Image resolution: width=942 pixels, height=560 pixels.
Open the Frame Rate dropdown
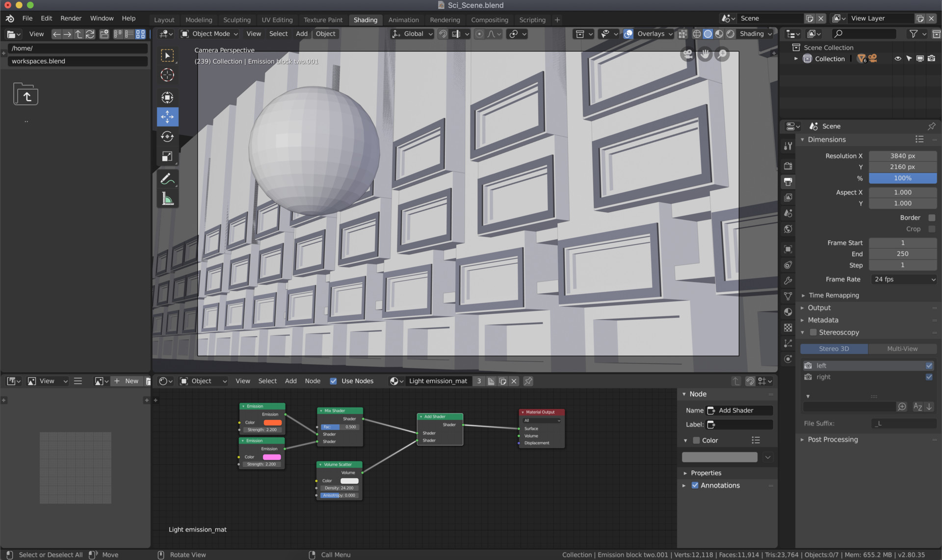tap(903, 279)
